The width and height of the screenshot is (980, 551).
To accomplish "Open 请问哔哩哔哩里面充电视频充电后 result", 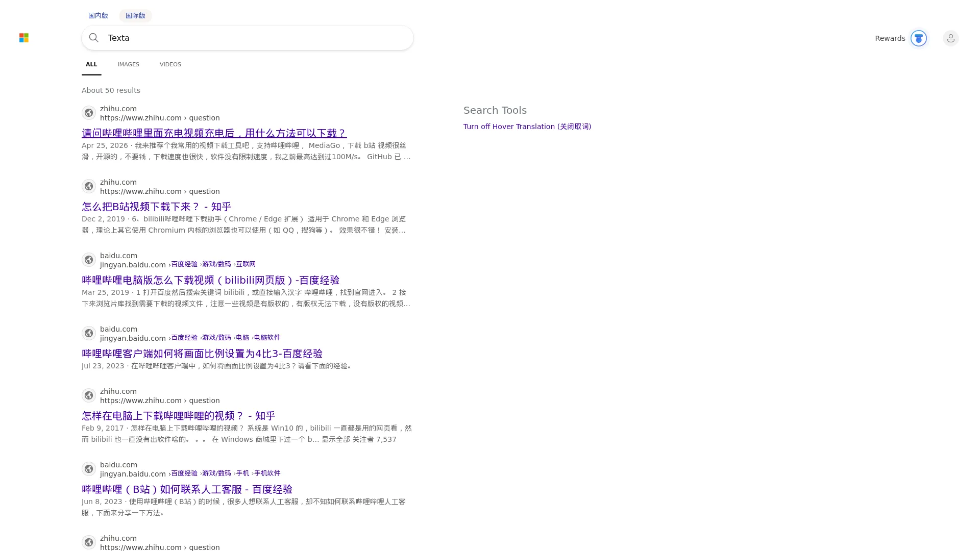I will (x=214, y=133).
